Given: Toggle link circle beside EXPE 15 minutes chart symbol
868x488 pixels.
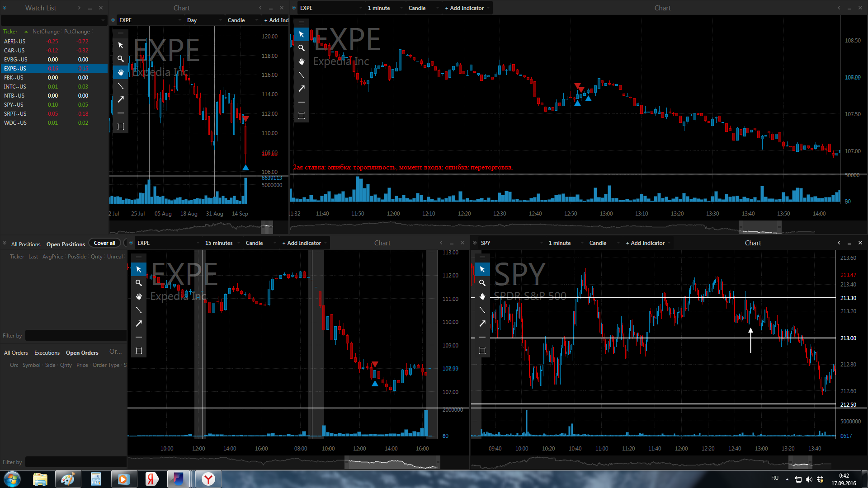Looking at the screenshot, I should click(x=131, y=243).
